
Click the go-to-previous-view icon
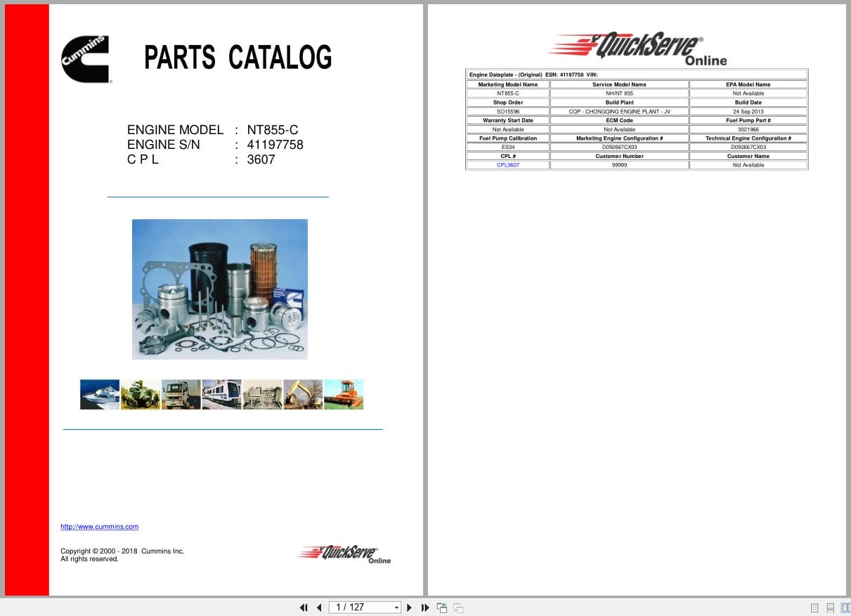point(442,608)
